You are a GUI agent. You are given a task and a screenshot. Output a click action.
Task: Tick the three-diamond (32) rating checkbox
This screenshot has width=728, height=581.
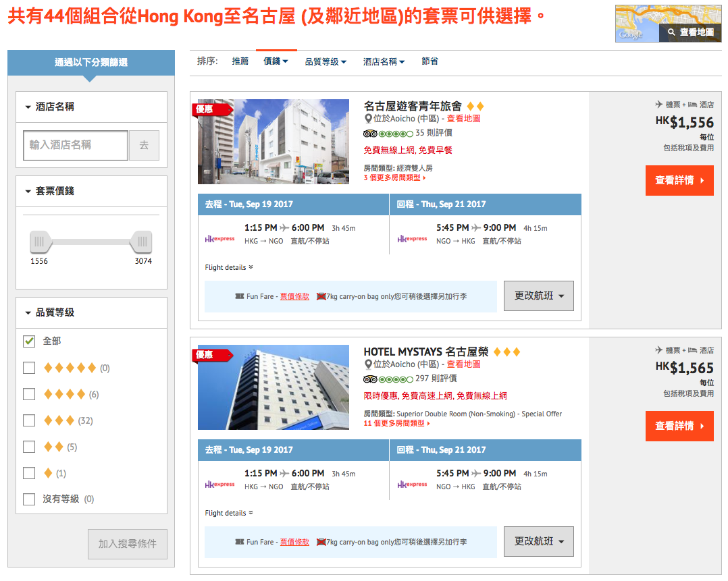coord(29,420)
